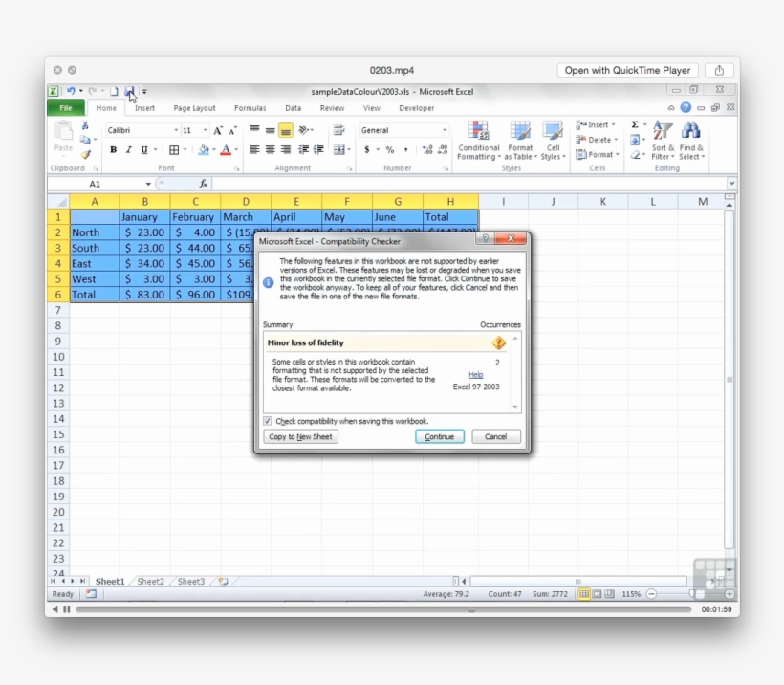Click the Undo arrow icon
The image size is (784, 685).
71,91
